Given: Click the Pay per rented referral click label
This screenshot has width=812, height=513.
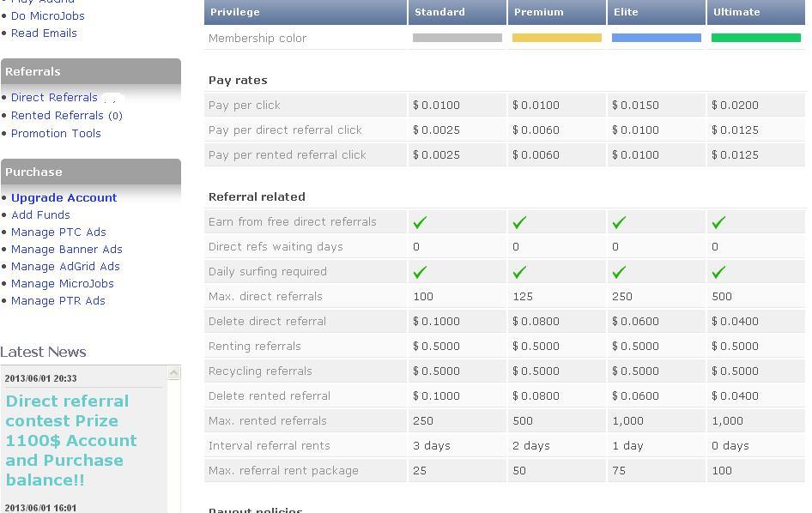Looking at the screenshot, I should [x=287, y=154].
